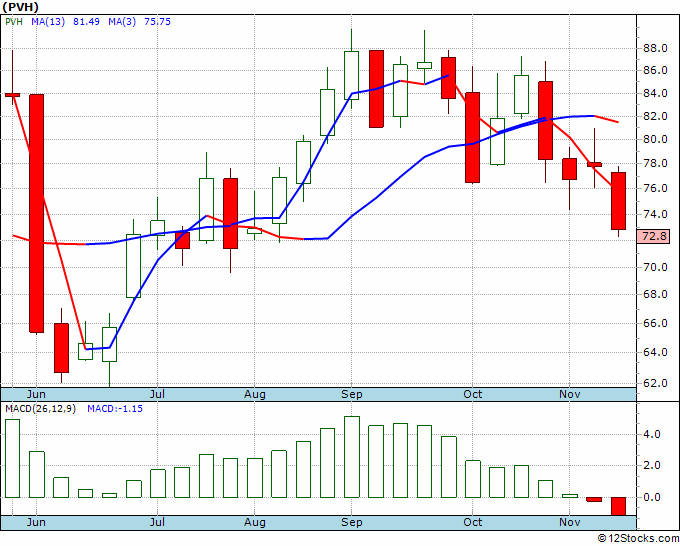The image size is (680, 546).
Task: Click the 70.0 price axis label
Action: (655, 267)
